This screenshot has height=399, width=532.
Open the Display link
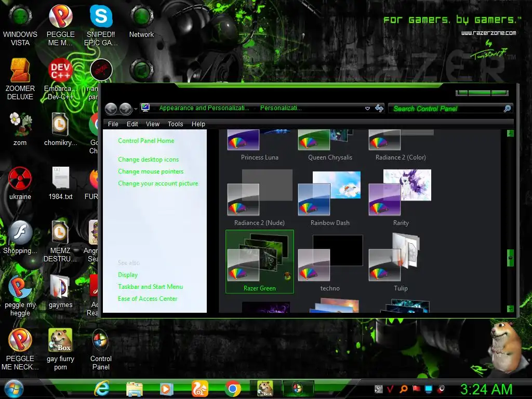(128, 275)
